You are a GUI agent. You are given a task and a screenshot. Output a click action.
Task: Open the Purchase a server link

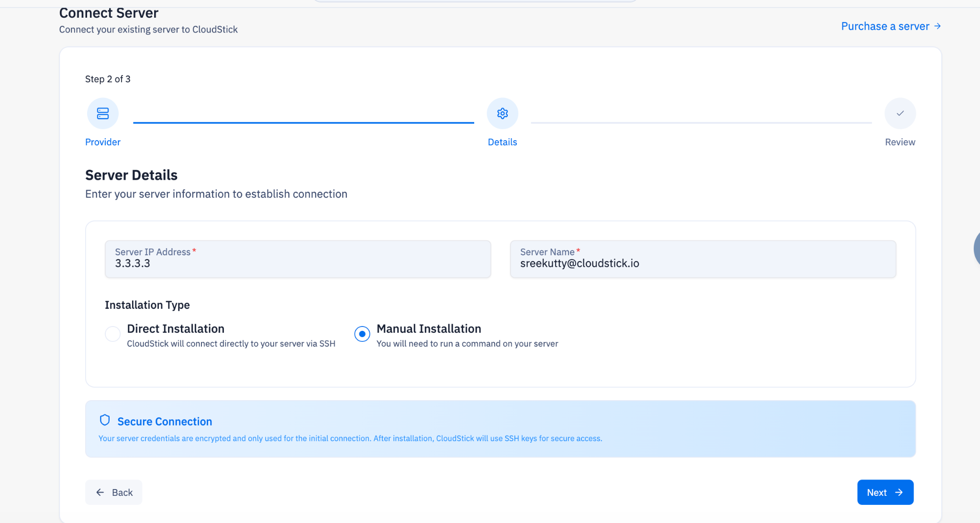[x=891, y=26]
